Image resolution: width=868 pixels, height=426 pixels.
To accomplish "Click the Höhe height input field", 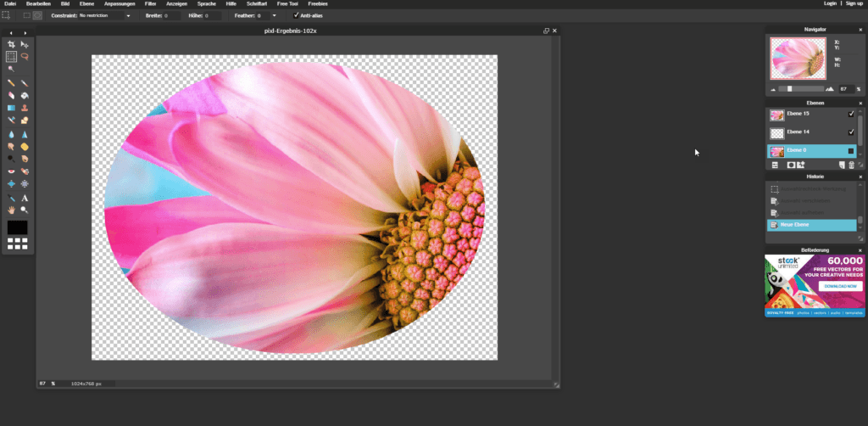I will (x=213, y=15).
